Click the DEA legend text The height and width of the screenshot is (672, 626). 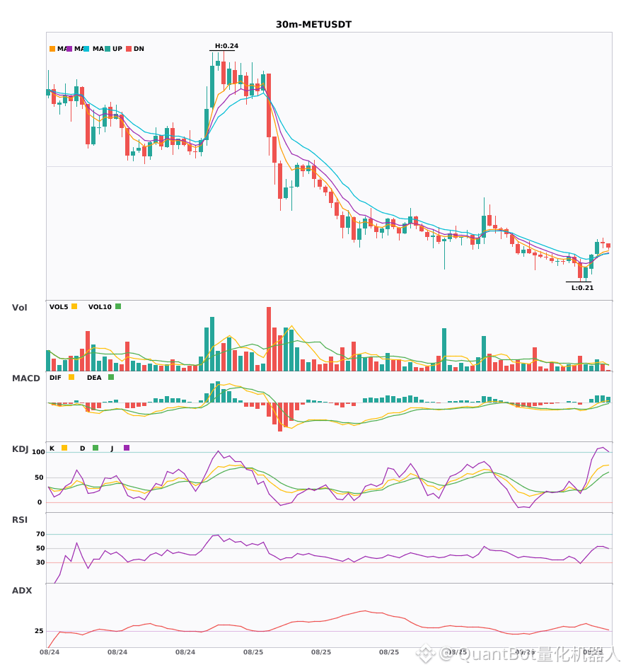[94, 378]
